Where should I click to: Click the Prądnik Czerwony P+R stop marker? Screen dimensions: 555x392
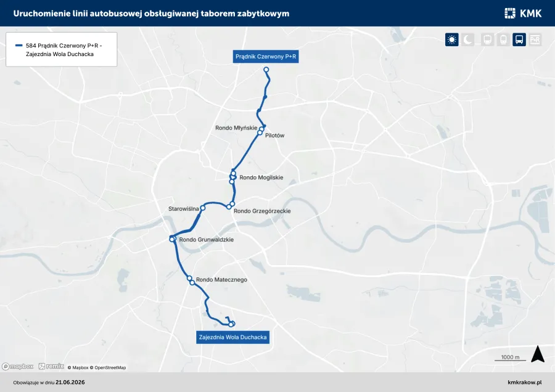tap(266, 70)
